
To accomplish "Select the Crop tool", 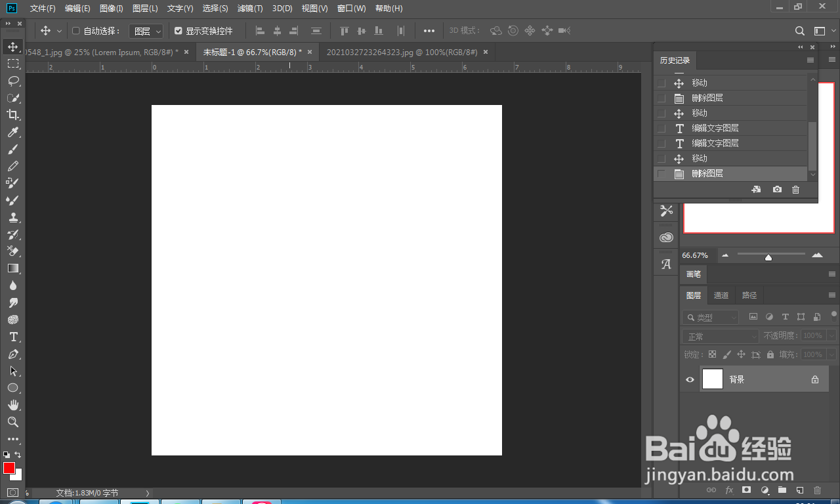I will coord(12,115).
